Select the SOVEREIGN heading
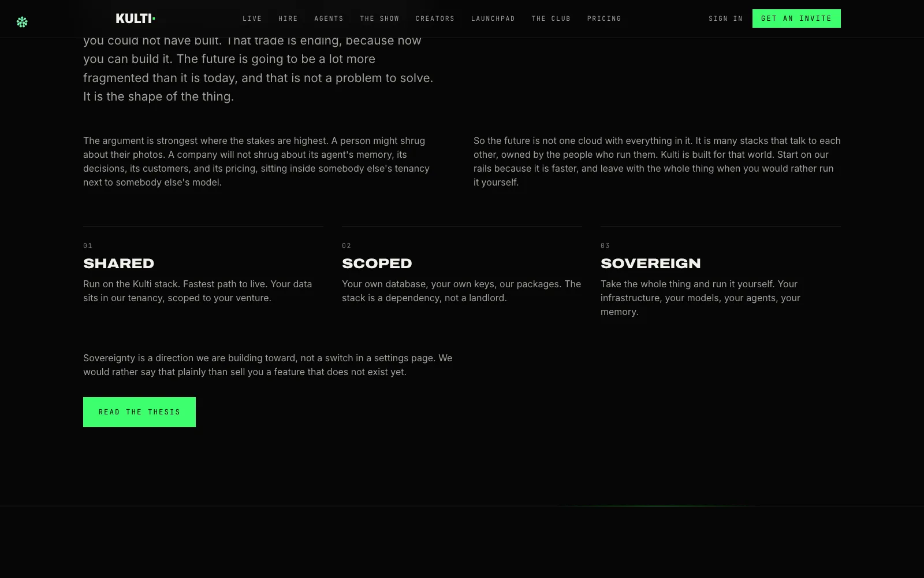Image resolution: width=924 pixels, height=578 pixels. point(651,264)
